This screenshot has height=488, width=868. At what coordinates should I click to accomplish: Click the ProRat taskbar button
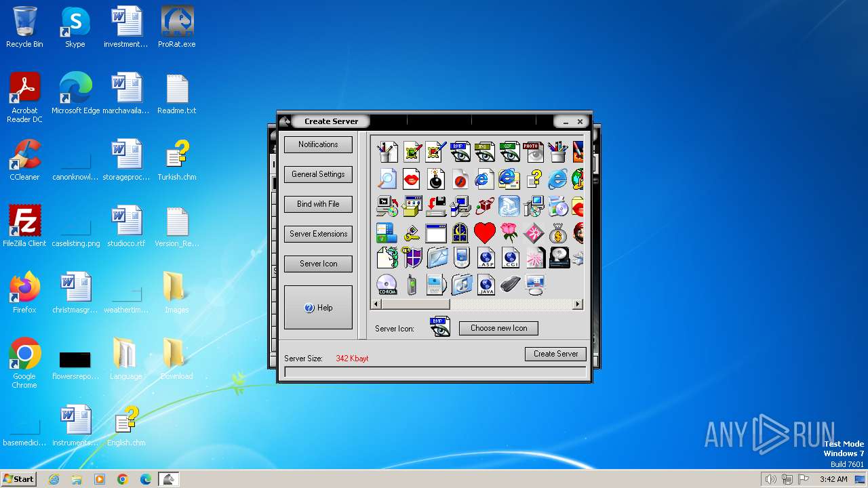tap(168, 479)
